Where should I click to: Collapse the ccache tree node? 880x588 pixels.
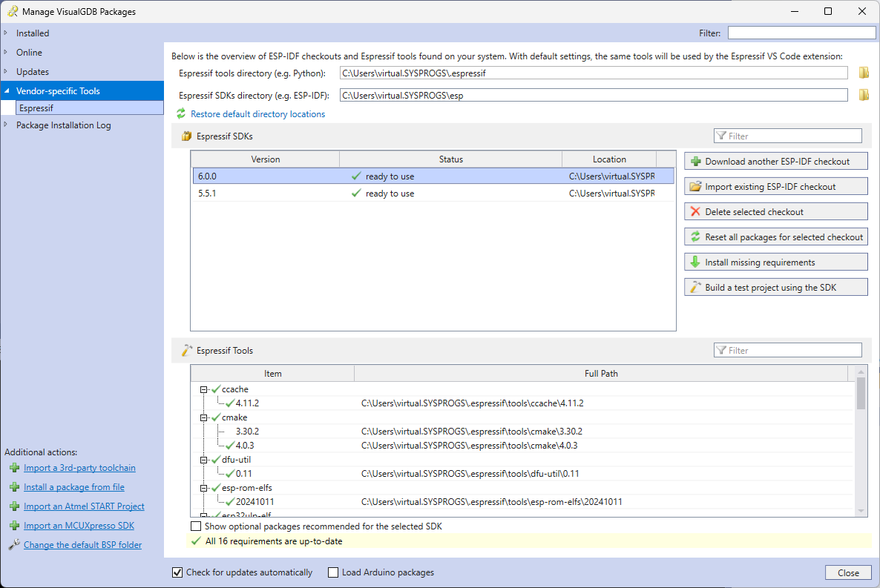click(204, 389)
